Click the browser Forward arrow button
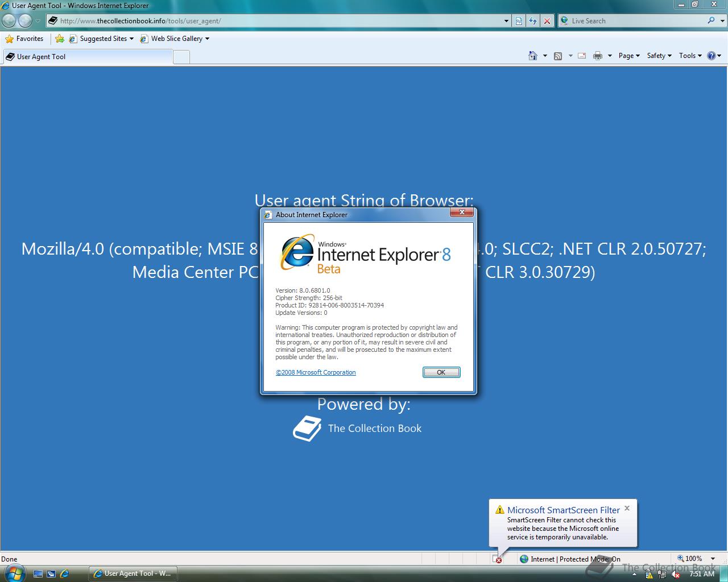 pyautogui.click(x=26, y=20)
